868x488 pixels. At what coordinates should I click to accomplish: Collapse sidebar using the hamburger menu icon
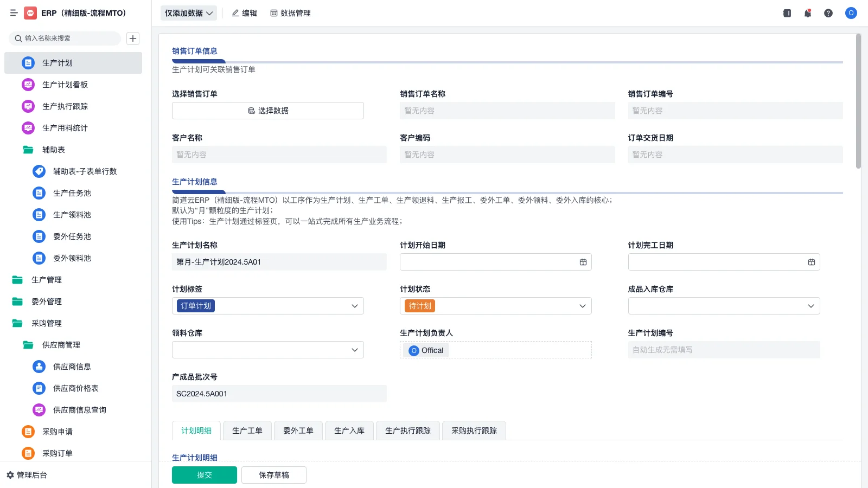coord(14,13)
